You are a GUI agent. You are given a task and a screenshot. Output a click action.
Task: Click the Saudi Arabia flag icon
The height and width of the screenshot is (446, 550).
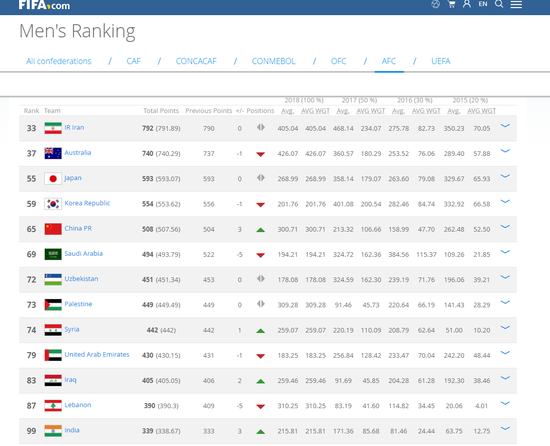pyautogui.click(x=53, y=254)
